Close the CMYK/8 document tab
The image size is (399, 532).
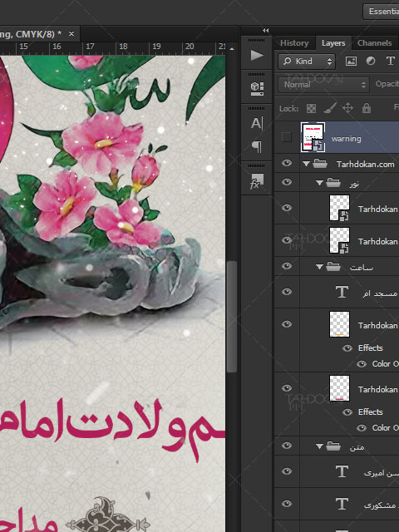71,34
